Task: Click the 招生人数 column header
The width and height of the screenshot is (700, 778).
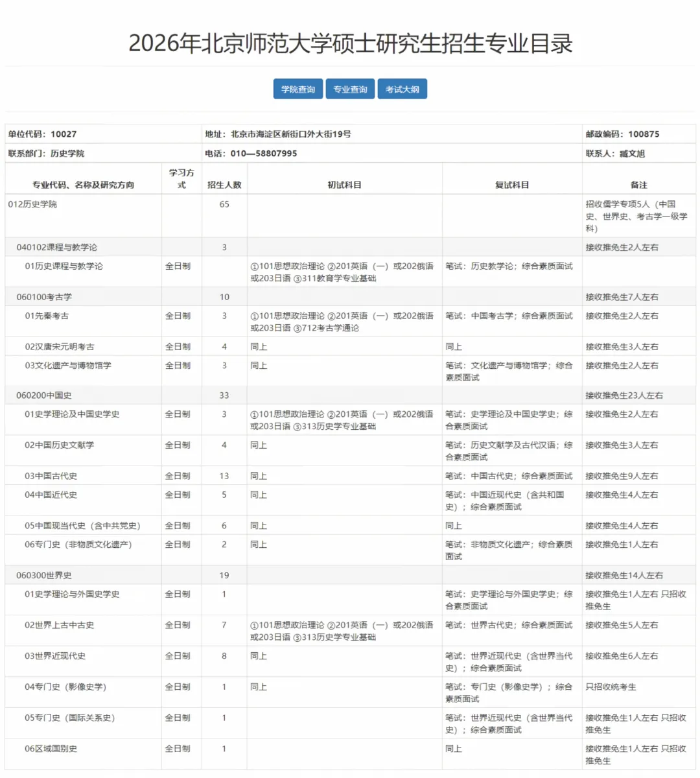Action: 224,185
